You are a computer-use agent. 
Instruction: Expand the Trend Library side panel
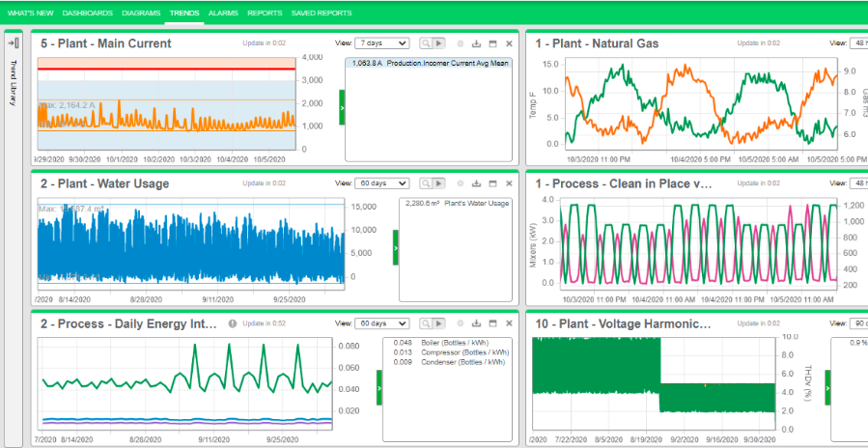click(x=14, y=43)
